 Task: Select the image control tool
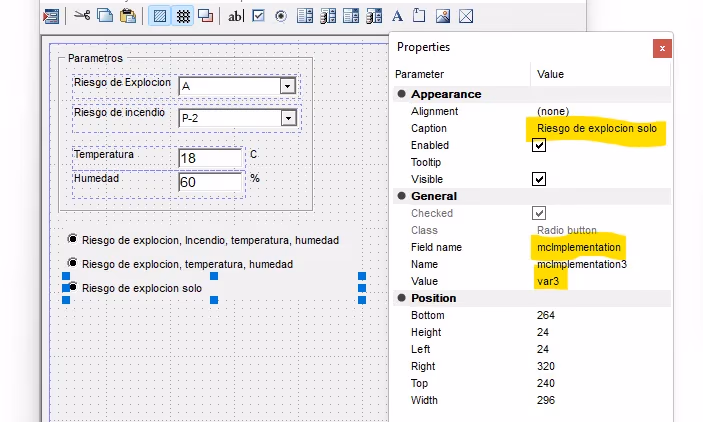coord(443,16)
